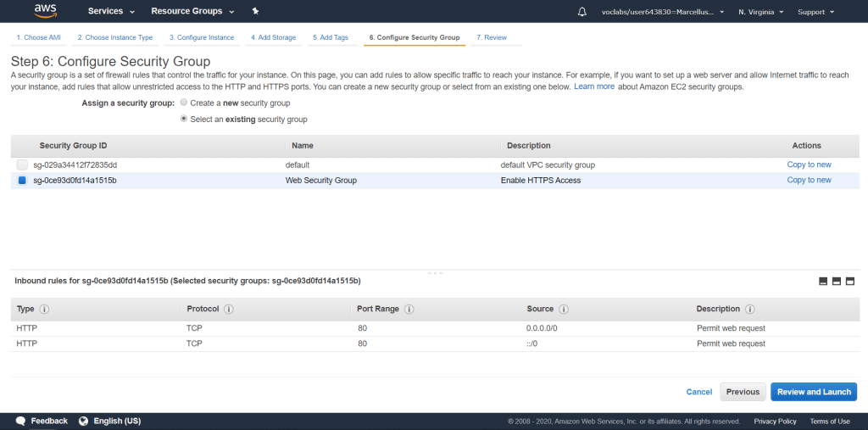
Task: Click Copy to new for default group
Action: [809, 165]
